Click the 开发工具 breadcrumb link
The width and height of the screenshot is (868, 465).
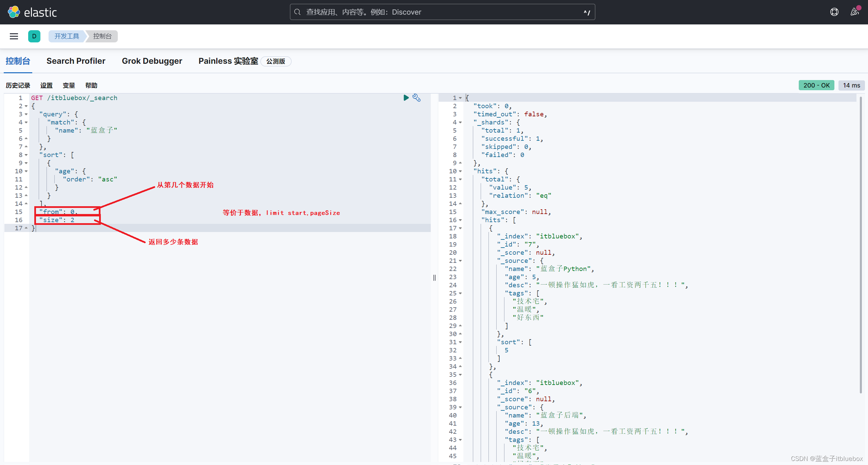click(67, 36)
